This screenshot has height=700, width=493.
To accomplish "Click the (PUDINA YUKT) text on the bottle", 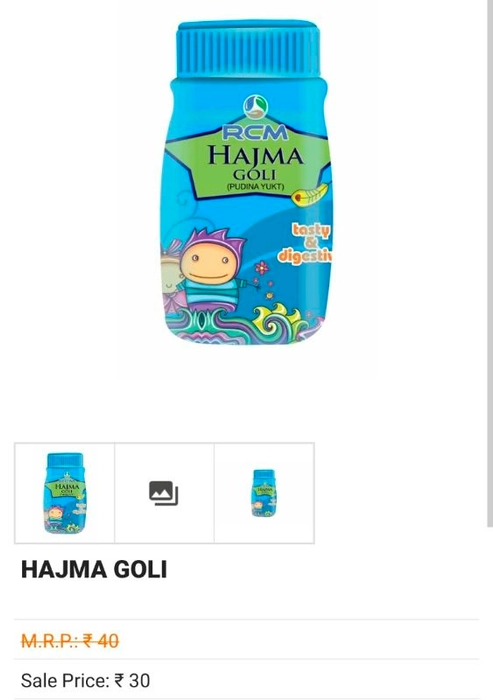I will [255, 186].
